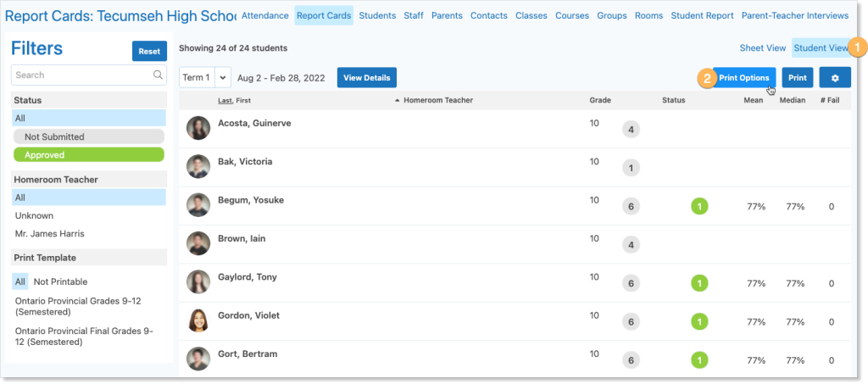Viewport: 868px width, 384px height.
Task: Open the Report Cards tab
Action: (324, 15)
